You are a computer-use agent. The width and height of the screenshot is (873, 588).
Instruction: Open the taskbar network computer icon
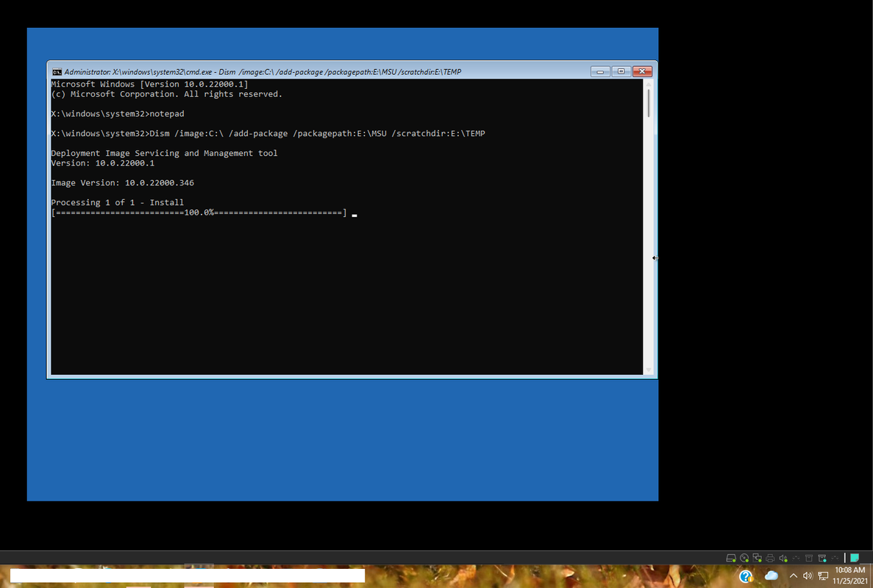pos(823,576)
